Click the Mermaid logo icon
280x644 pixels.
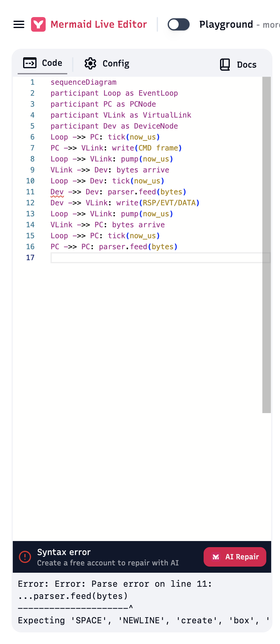click(38, 24)
